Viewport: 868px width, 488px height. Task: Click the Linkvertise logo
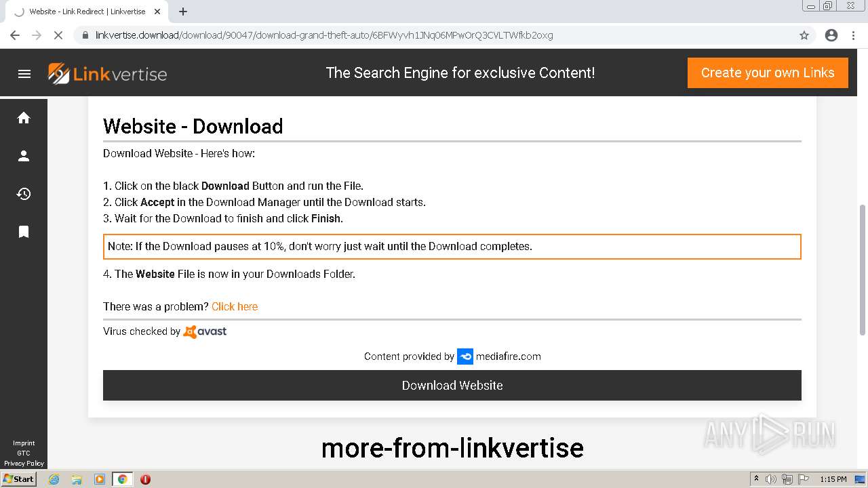[107, 74]
